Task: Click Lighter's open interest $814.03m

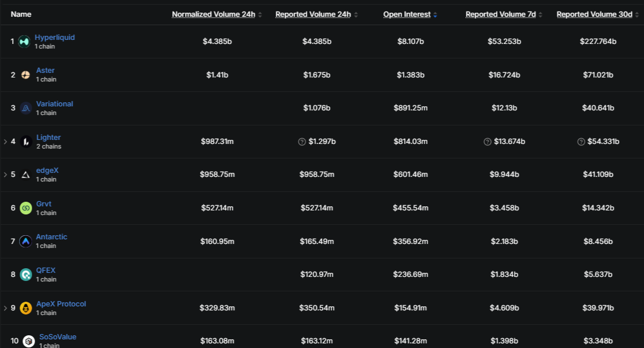Action: 410,142
